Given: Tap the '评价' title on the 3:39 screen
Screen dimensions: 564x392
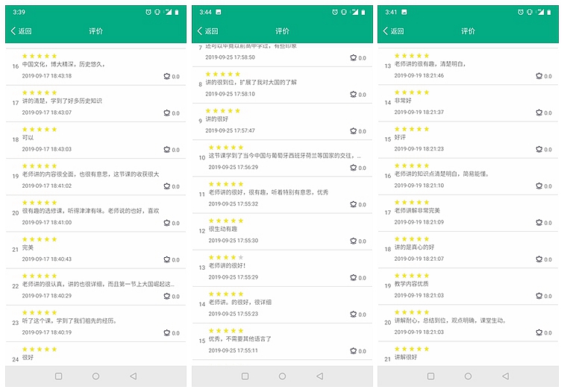Looking at the screenshot, I should click(95, 31).
